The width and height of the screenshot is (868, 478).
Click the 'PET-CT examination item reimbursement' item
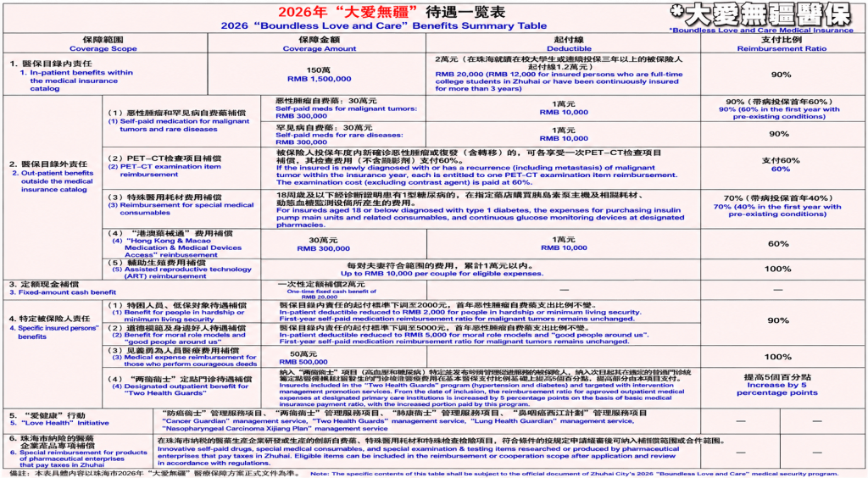coord(164,166)
